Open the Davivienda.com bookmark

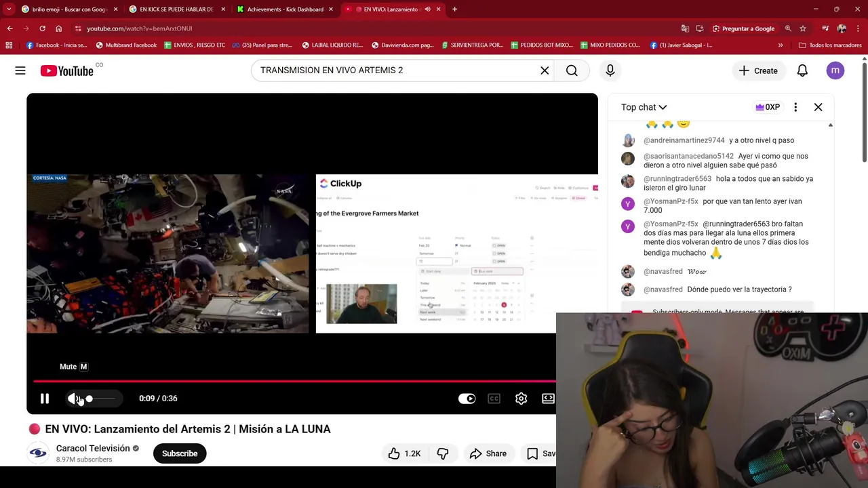click(x=403, y=45)
